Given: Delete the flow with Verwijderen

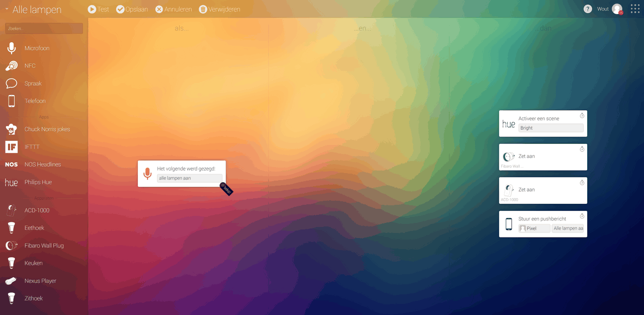Looking at the screenshot, I should pos(219,9).
